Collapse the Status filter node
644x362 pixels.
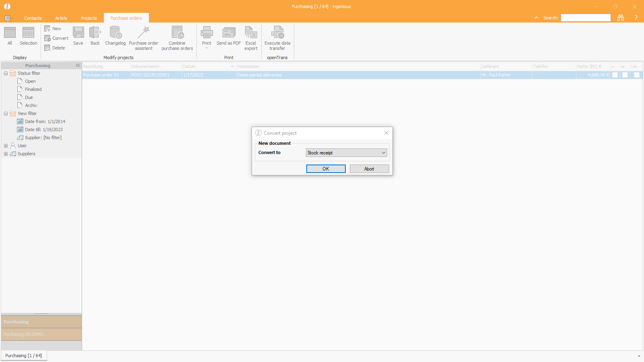pyautogui.click(x=6, y=73)
